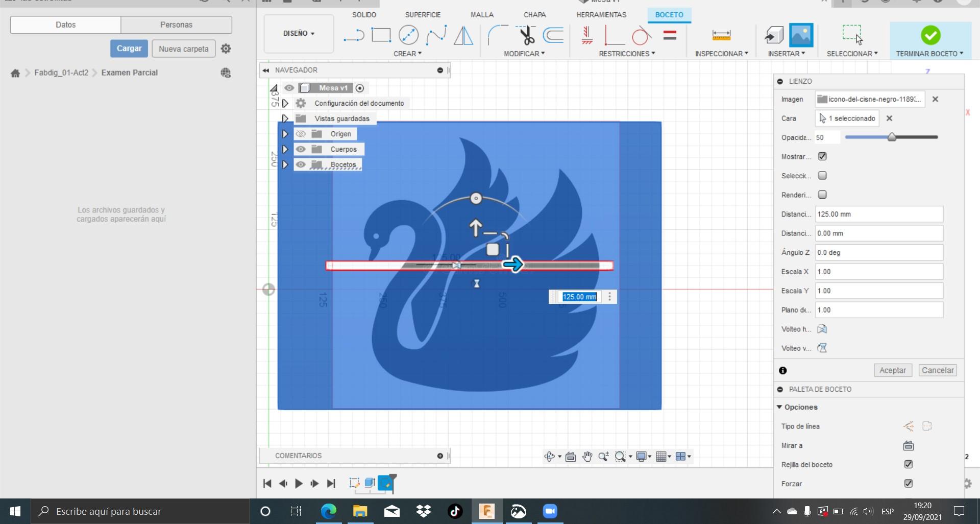Click the Look At icon in navigation bar

tap(571, 457)
